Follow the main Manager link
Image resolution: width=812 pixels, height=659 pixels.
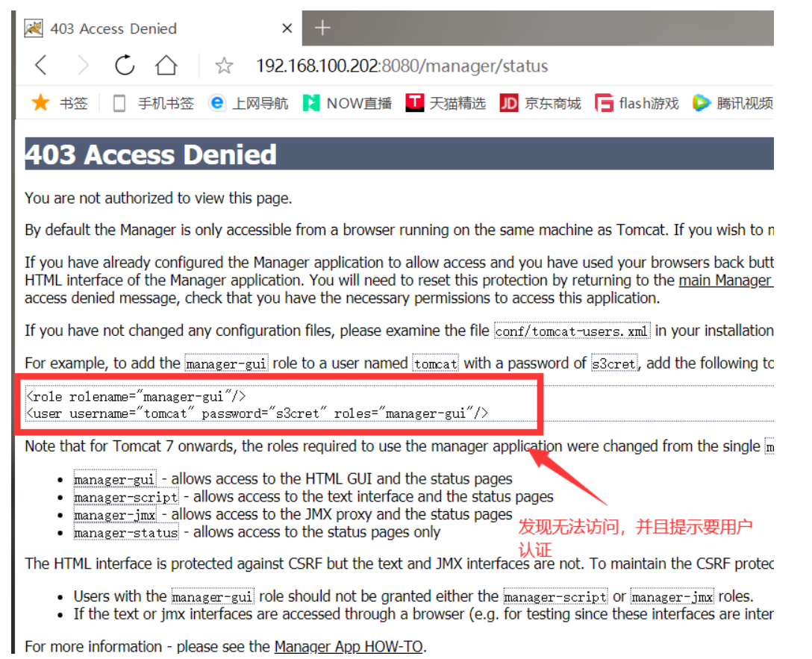coord(726,280)
